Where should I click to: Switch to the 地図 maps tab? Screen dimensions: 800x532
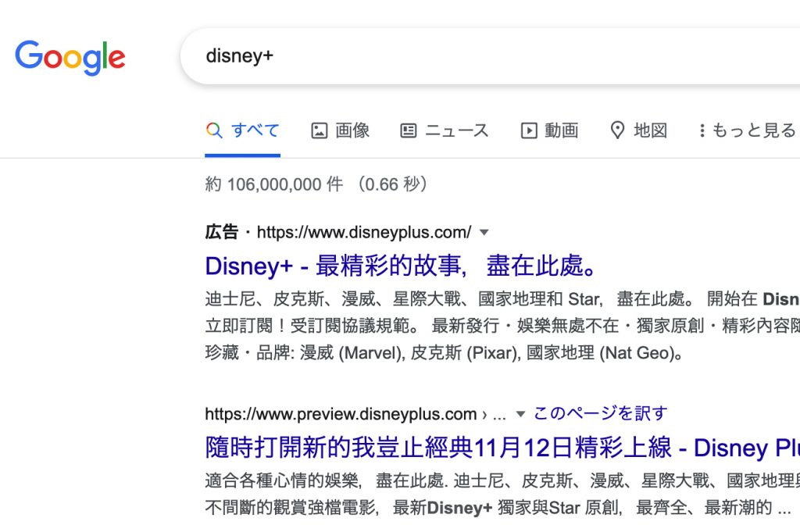pos(639,130)
